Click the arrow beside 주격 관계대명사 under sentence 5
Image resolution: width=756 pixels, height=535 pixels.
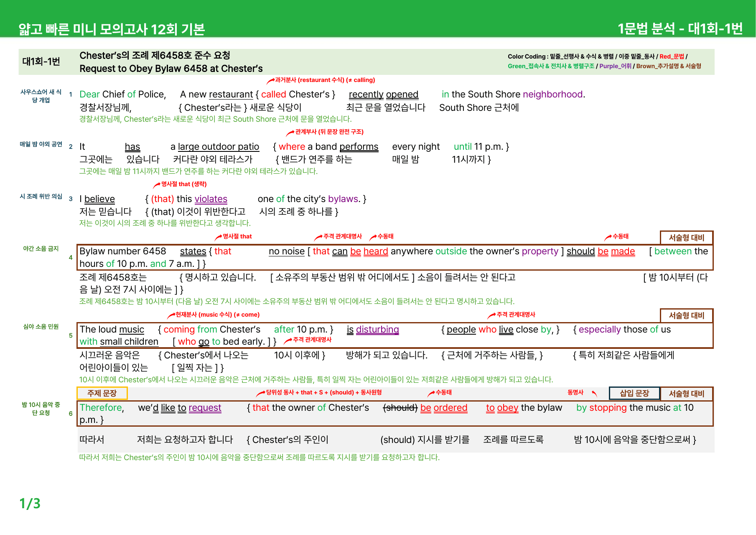click(288, 341)
